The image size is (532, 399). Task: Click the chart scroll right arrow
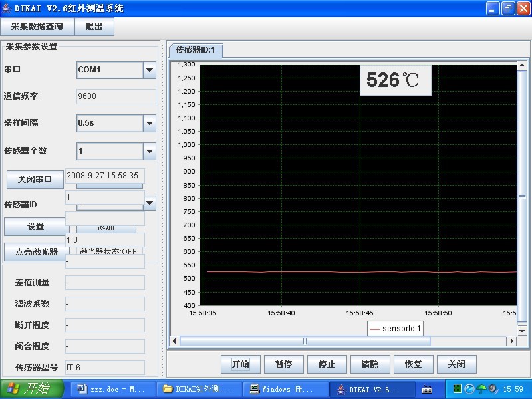[511, 341]
